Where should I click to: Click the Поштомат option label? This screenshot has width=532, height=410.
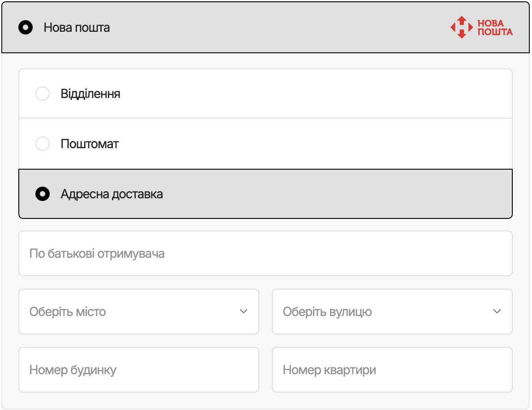tap(90, 144)
